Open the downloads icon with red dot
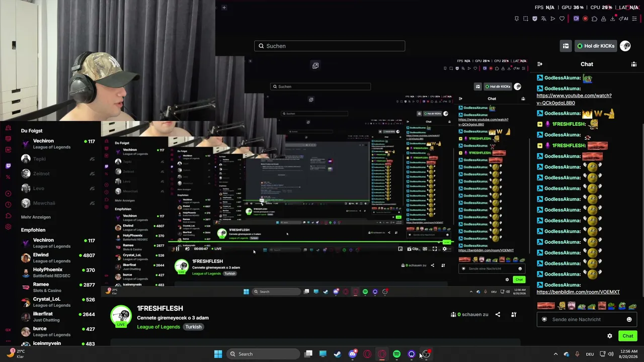The width and height of the screenshot is (644, 362). 612,19
